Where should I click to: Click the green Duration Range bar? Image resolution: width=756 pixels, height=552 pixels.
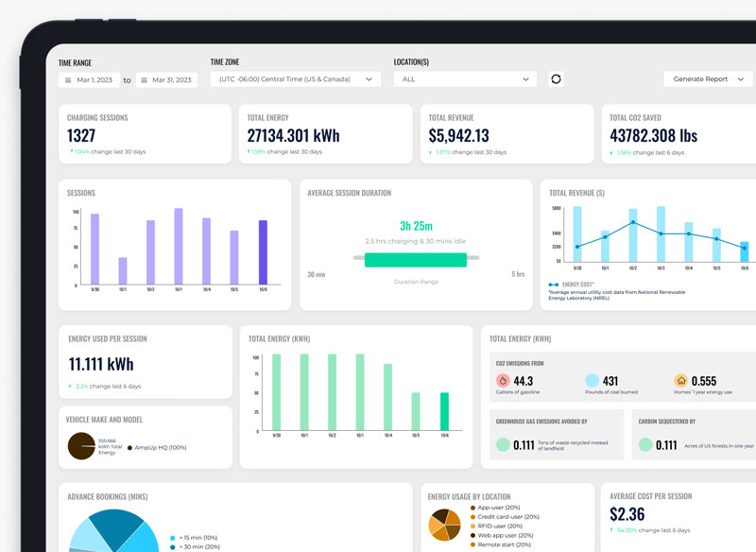pos(416,260)
